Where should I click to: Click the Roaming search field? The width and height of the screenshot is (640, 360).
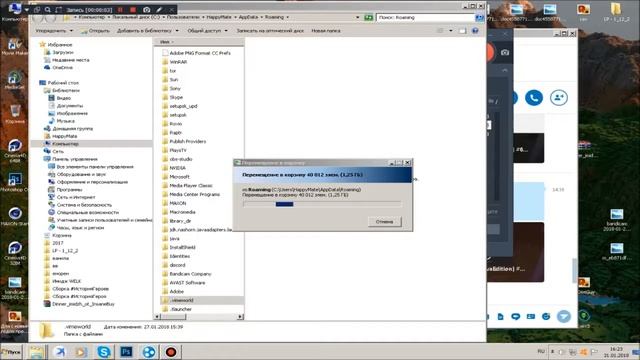(425, 18)
